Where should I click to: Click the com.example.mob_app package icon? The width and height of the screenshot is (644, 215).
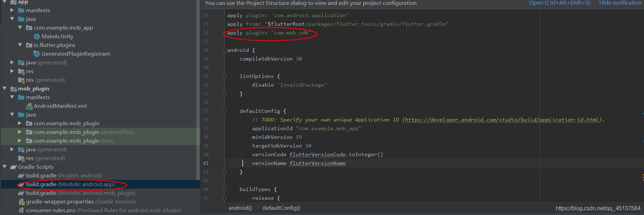coord(29,28)
